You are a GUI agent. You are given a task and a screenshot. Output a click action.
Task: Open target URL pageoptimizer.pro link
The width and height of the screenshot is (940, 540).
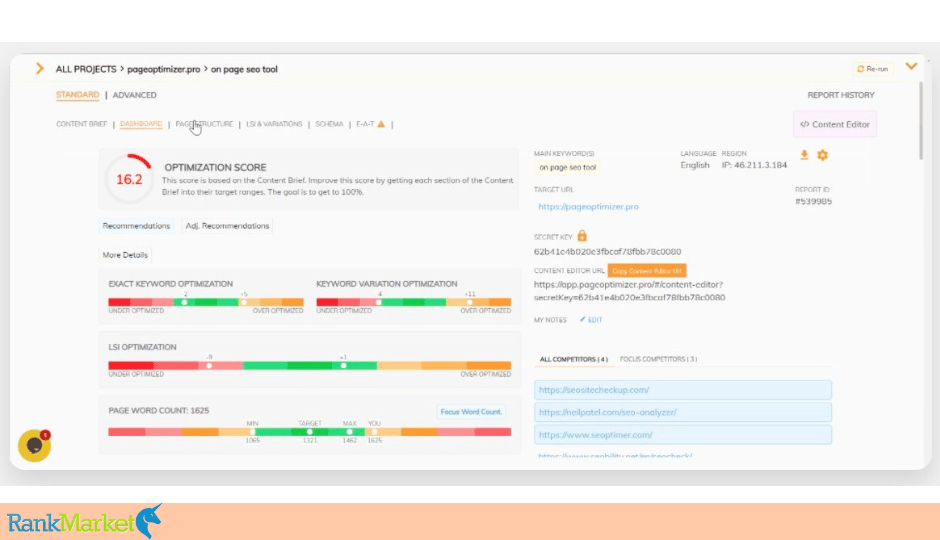588,206
